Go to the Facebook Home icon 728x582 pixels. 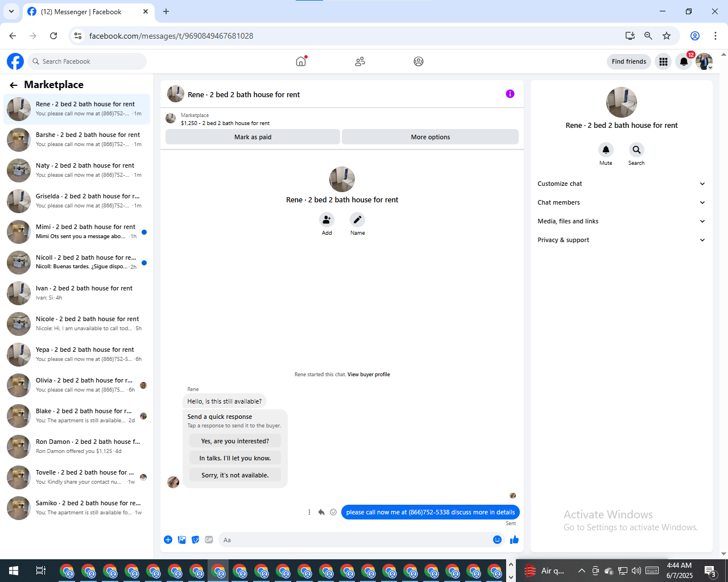click(x=301, y=61)
